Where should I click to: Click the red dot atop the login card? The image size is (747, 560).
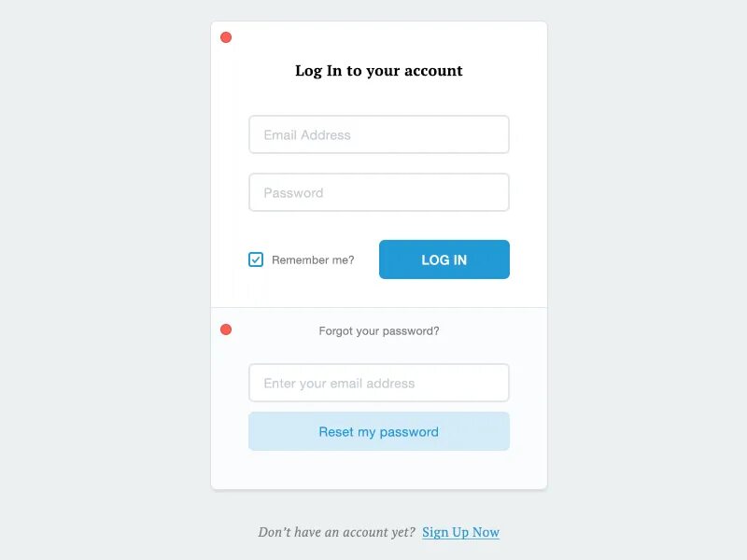tap(226, 37)
